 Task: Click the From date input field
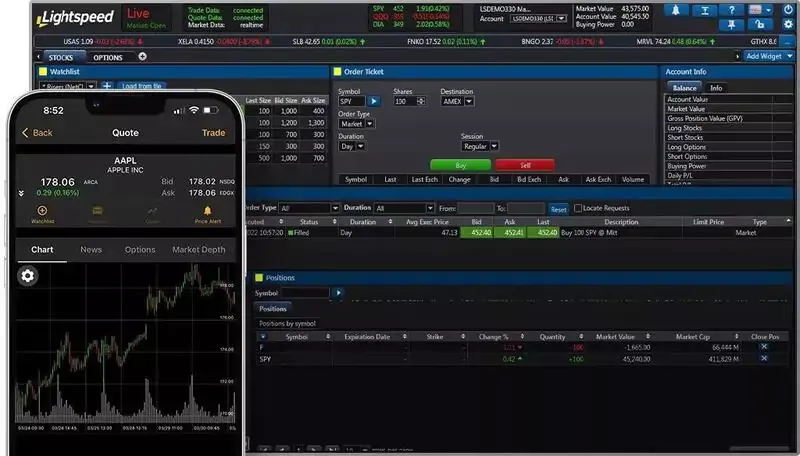476,208
